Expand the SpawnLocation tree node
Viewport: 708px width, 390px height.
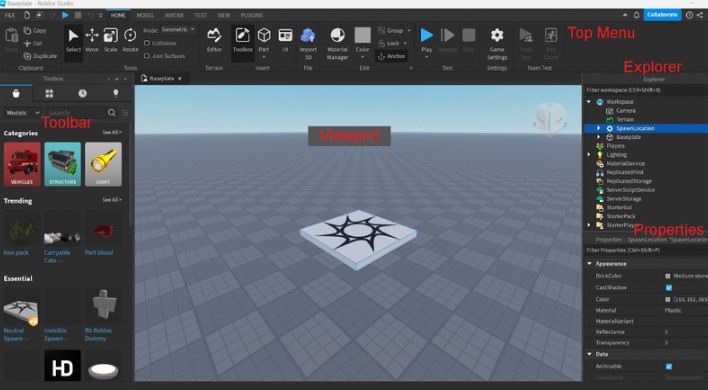598,128
